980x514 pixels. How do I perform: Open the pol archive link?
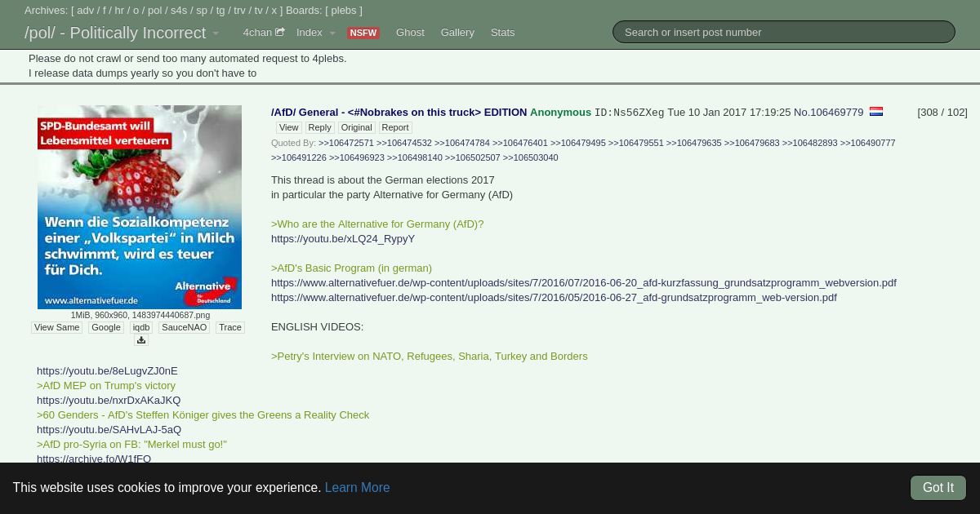pyautogui.click(x=155, y=11)
